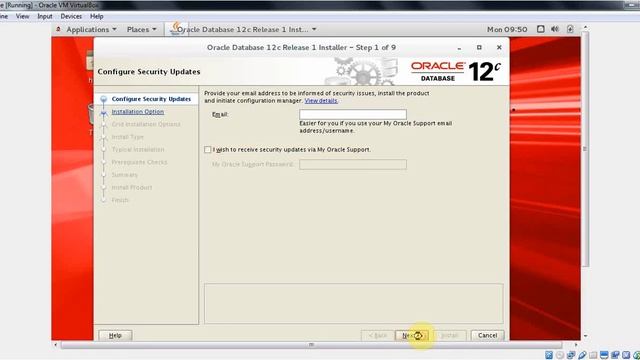Open the View details link
Image resolution: width=640 pixels, height=360 pixels.
coord(321,100)
